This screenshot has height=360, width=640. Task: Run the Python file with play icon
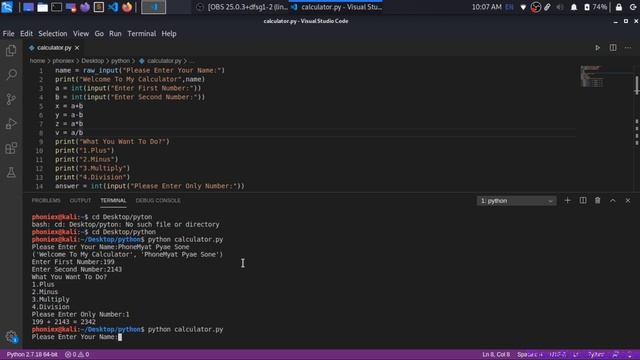point(598,48)
